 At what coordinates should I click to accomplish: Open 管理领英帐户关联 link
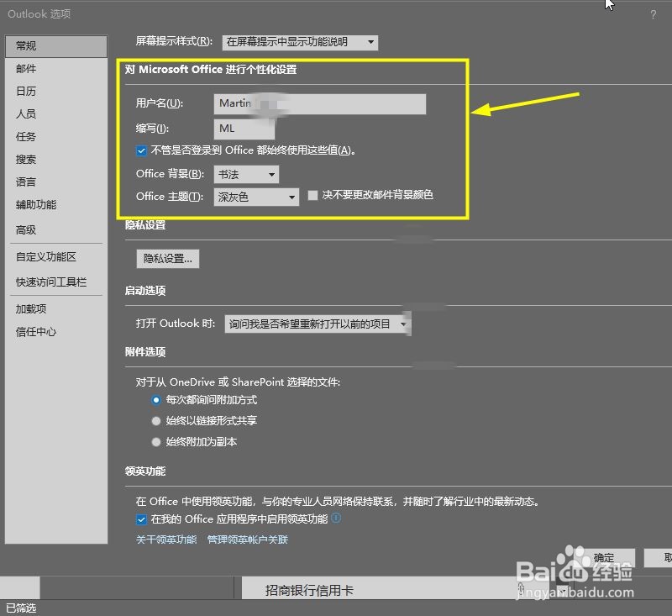tap(247, 540)
